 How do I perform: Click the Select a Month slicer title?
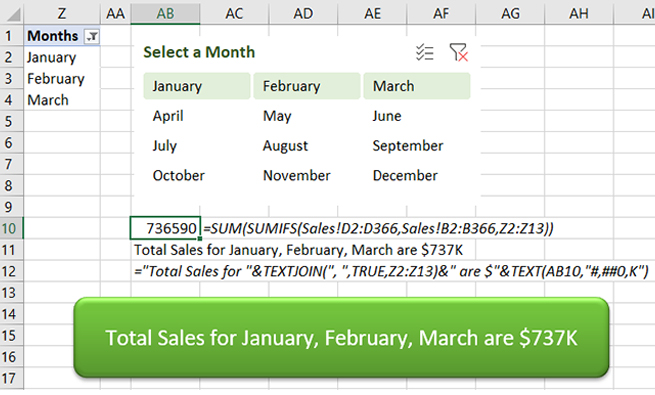pyautogui.click(x=199, y=52)
